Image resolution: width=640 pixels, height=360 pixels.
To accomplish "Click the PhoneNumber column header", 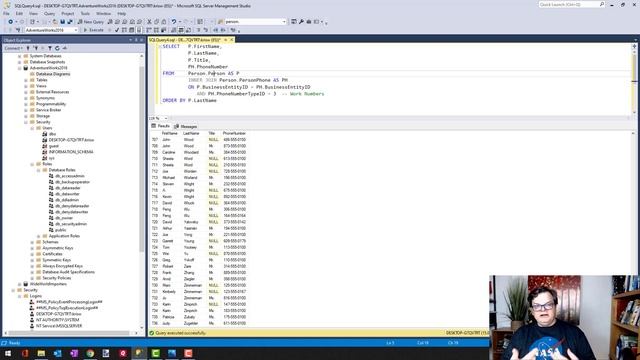I will point(234,133).
